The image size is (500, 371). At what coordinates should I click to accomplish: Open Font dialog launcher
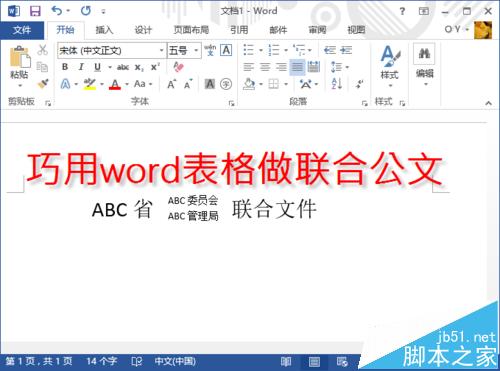232,103
